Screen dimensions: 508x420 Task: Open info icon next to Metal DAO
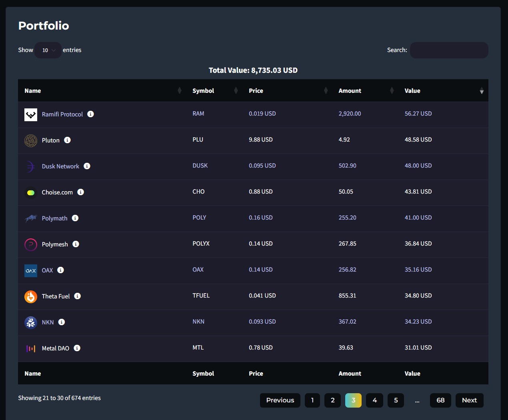tap(77, 348)
